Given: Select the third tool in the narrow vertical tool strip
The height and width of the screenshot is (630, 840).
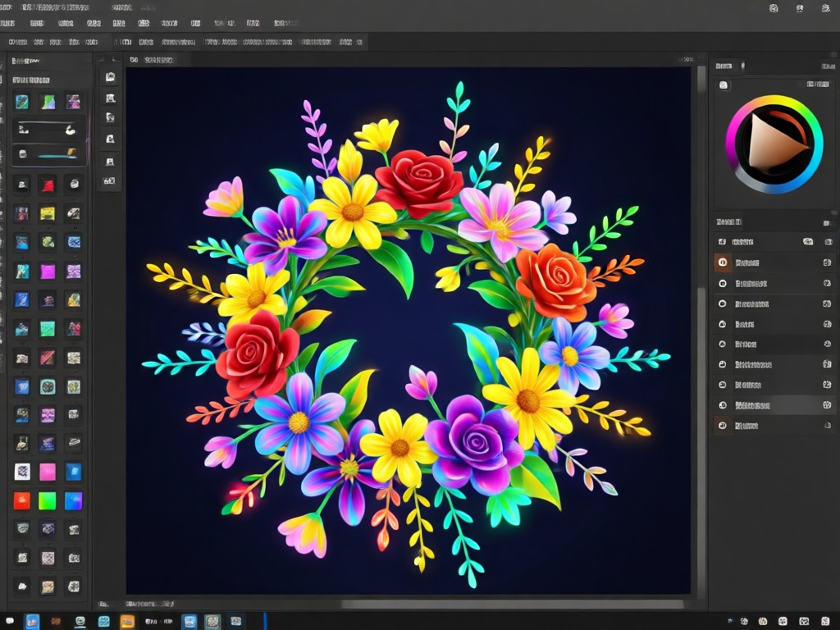Looking at the screenshot, I should (111, 118).
